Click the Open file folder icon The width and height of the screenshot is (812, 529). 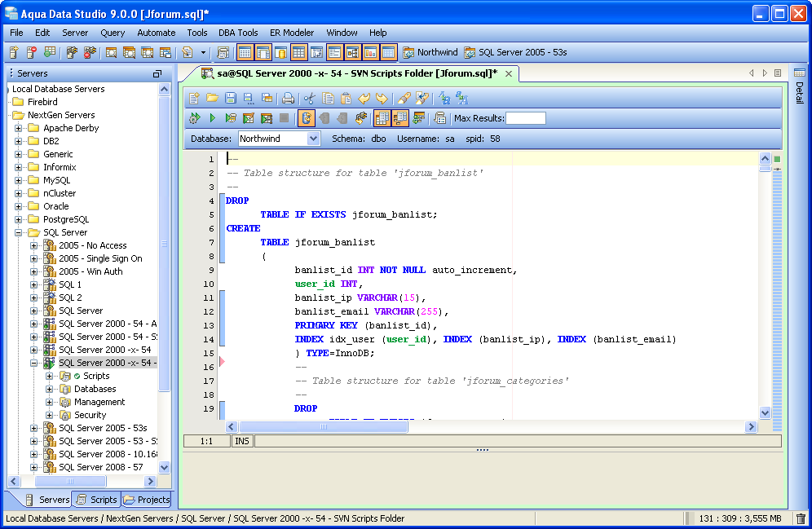tap(212, 99)
